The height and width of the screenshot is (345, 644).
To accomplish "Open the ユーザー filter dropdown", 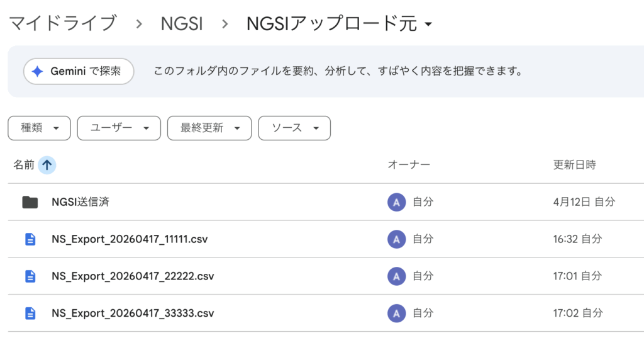I will [x=119, y=128].
